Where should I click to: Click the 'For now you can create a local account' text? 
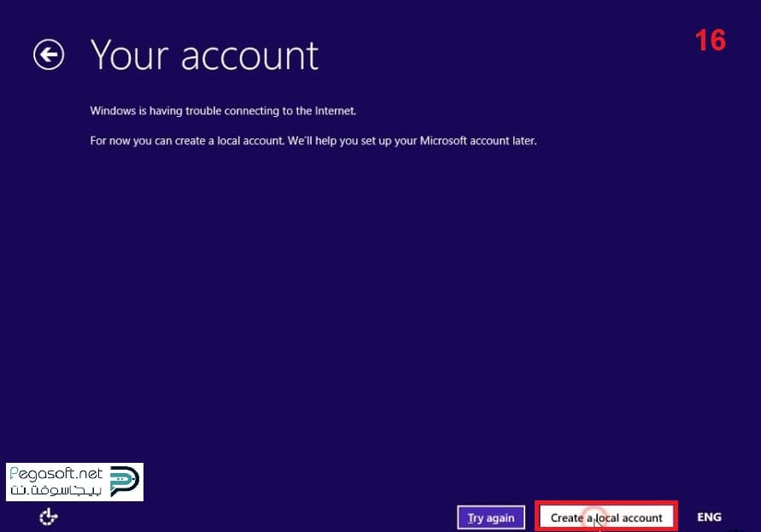[x=313, y=141]
